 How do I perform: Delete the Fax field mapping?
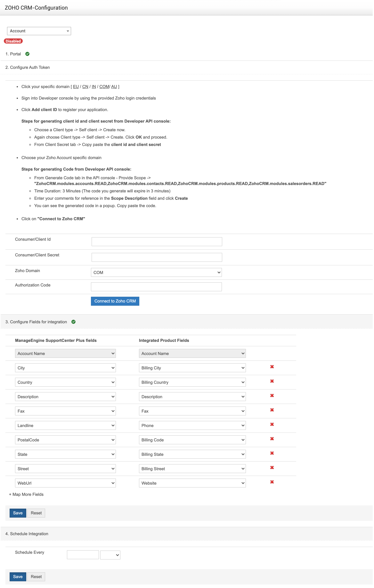coord(272,410)
